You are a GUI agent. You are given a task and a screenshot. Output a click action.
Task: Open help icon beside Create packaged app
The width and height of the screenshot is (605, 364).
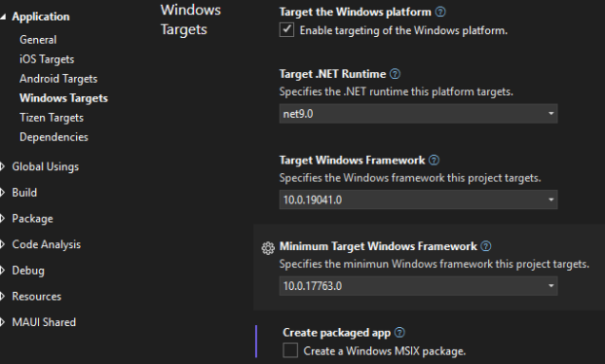[399, 333]
